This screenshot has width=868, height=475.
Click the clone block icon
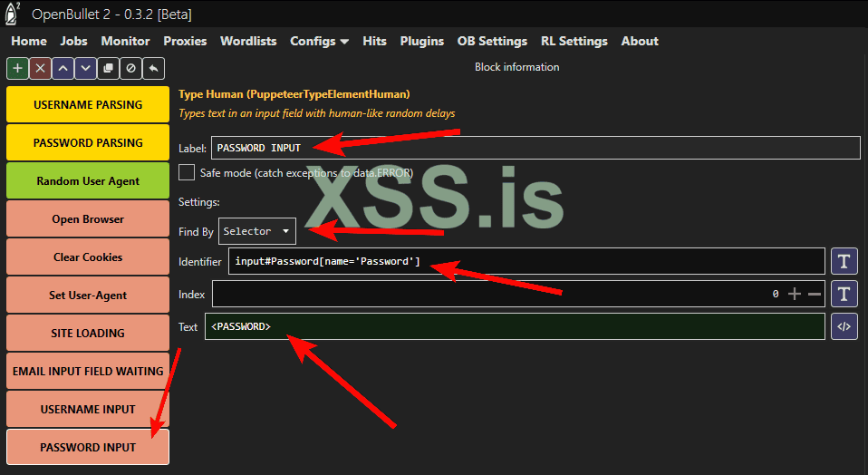click(x=108, y=69)
